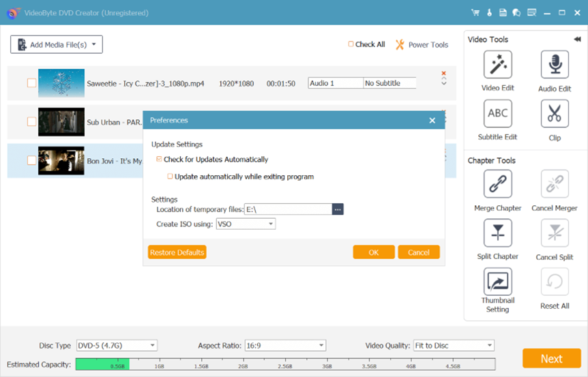Select the Saweetie video checkbox

coord(31,82)
